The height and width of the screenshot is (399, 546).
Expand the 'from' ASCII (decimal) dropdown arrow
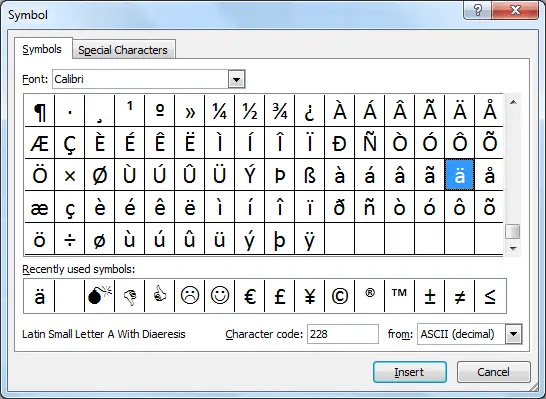(514, 334)
